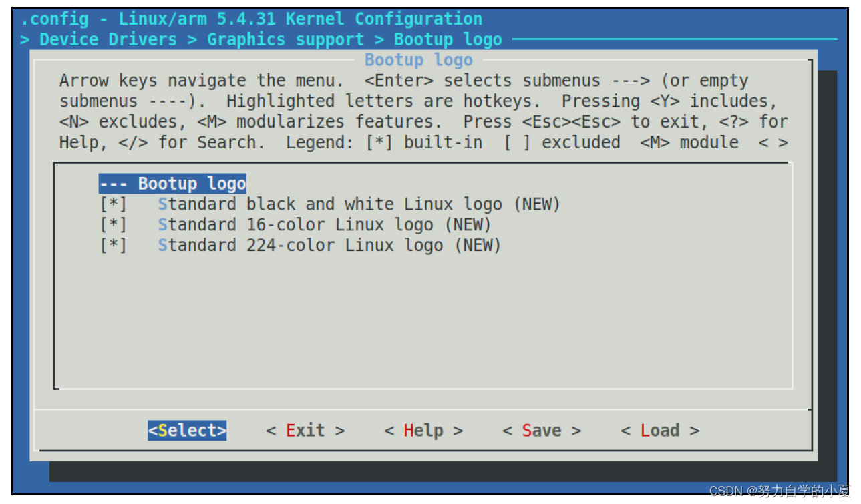Click 'Legend: [*] built-in' text
The image size is (861, 504).
click(x=384, y=142)
